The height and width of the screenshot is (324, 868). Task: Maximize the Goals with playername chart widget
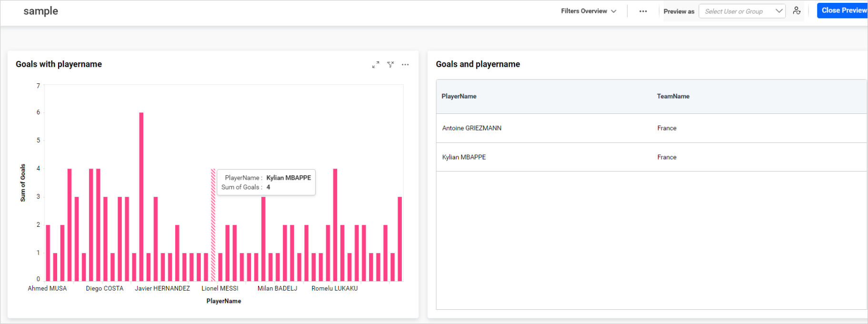click(x=376, y=65)
